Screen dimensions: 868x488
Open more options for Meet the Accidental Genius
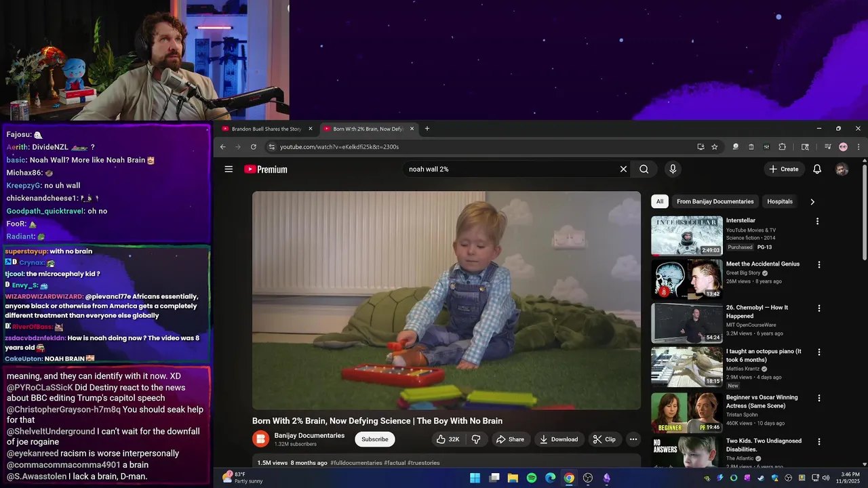click(818, 264)
